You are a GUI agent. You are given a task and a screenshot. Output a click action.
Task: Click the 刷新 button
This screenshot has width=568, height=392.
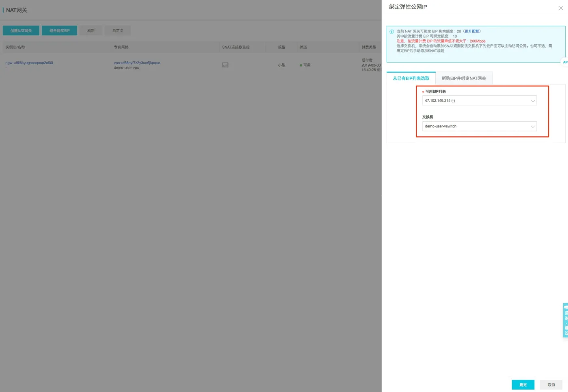(x=91, y=30)
